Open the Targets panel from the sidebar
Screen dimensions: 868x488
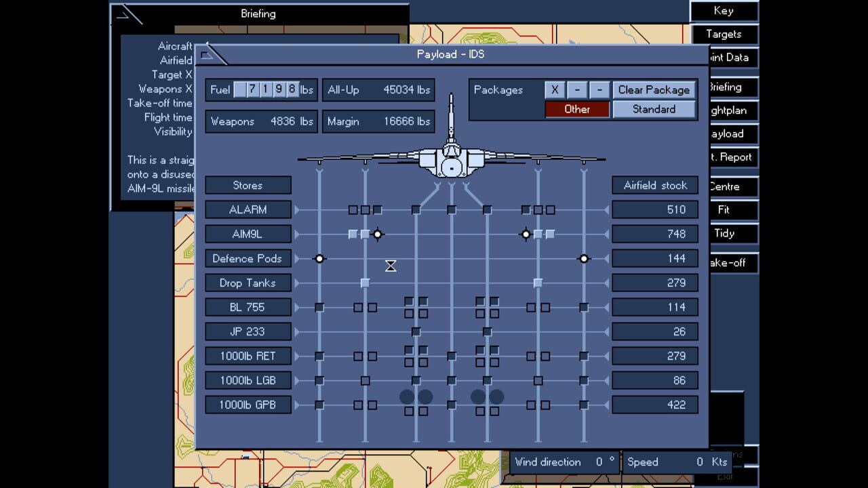click(724, 34)
